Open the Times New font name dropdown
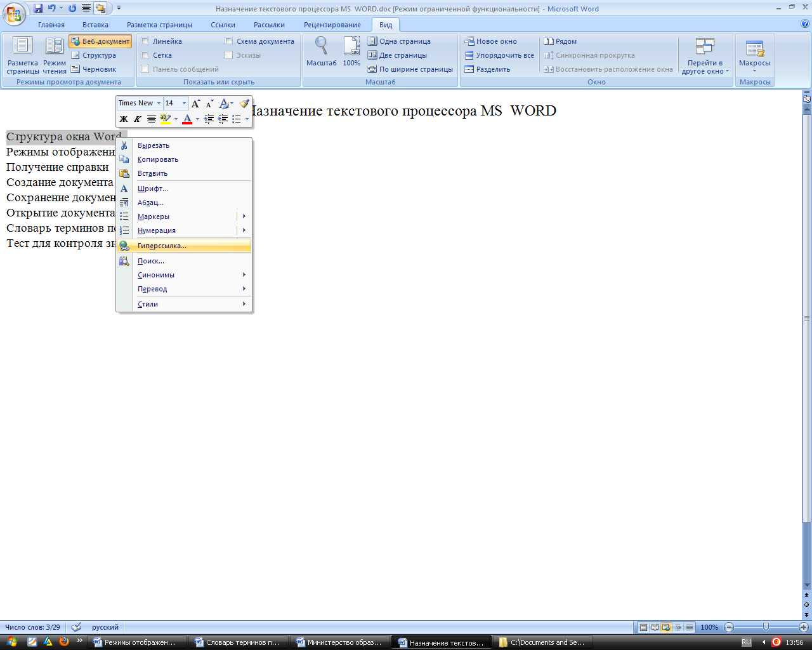Viewport: 812px width, 650px height. pyautogui.click(x=159, y=103)
